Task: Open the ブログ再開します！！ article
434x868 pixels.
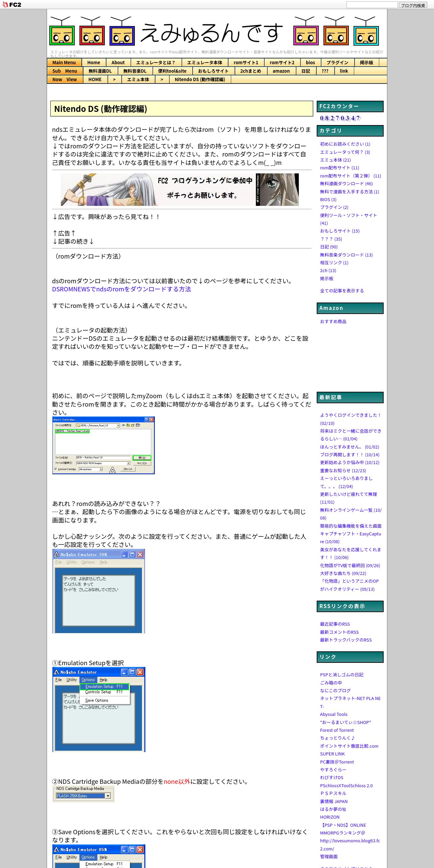Action: coord(350,455)
